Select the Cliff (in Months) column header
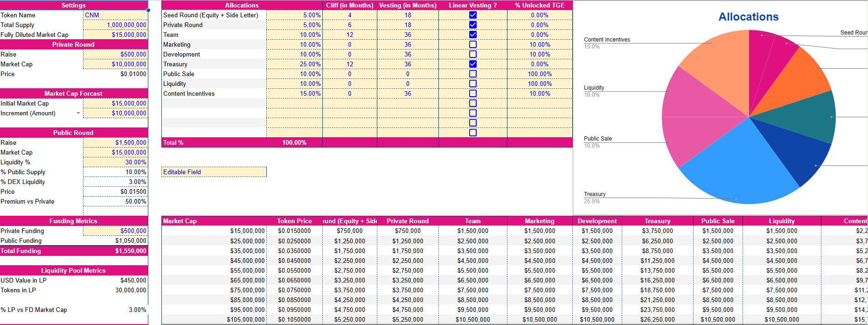Screen dimensions: 868x325 (349, 5)
